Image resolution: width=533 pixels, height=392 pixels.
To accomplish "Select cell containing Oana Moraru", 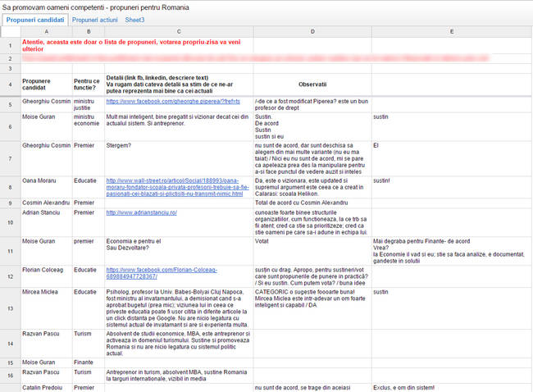I will point(47,187).
